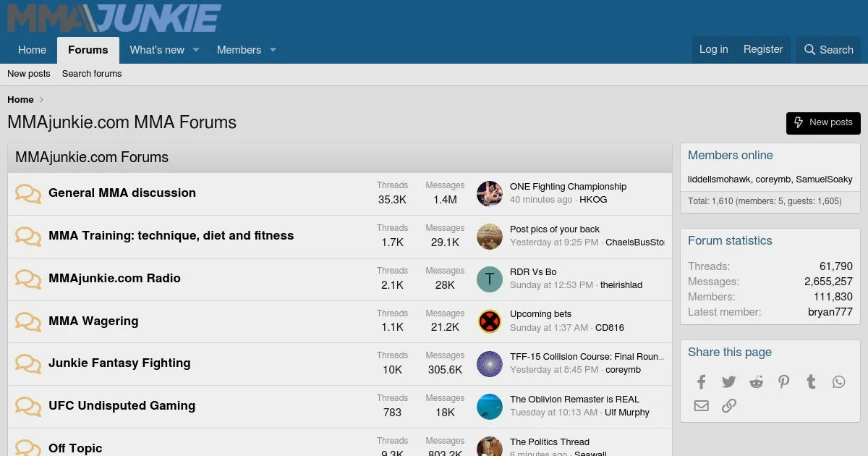
Task: Open theirishlad's T avatar
Action: pos(490,279)
